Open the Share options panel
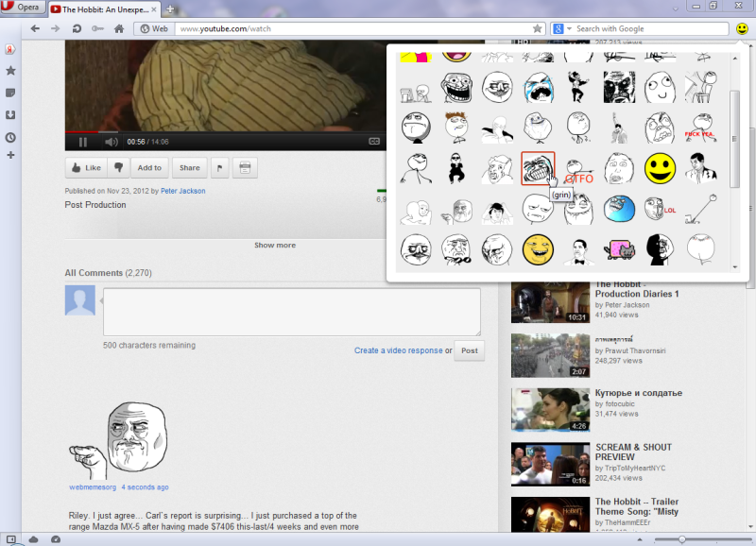 click(190, 168)
